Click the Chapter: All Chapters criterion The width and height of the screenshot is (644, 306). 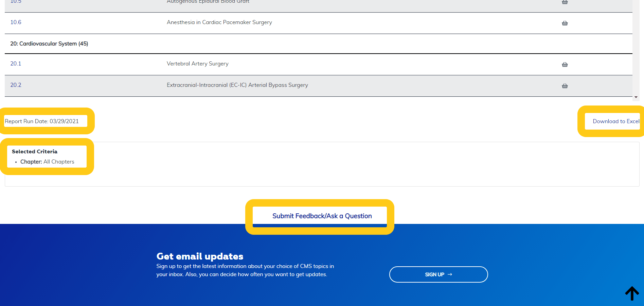(47, 162)
